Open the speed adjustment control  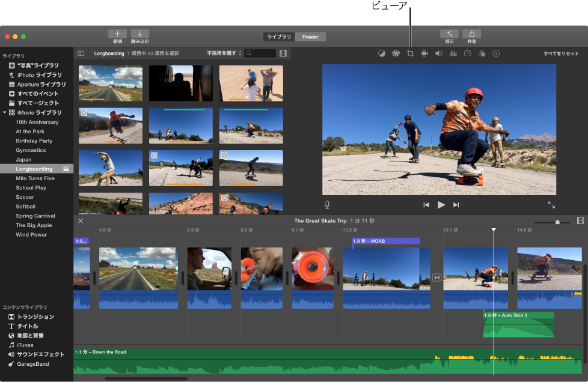tap(467, 53)
